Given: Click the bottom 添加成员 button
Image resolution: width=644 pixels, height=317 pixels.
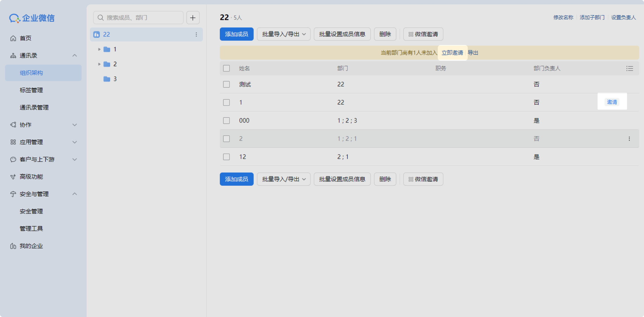Looking at the screenshot, I should coord(237,179).
